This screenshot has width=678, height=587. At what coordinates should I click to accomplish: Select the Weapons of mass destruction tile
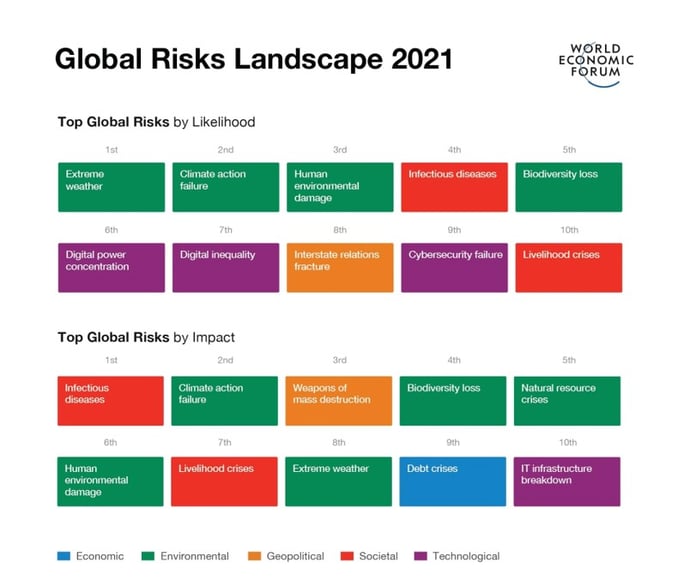[x=339, y=401]
